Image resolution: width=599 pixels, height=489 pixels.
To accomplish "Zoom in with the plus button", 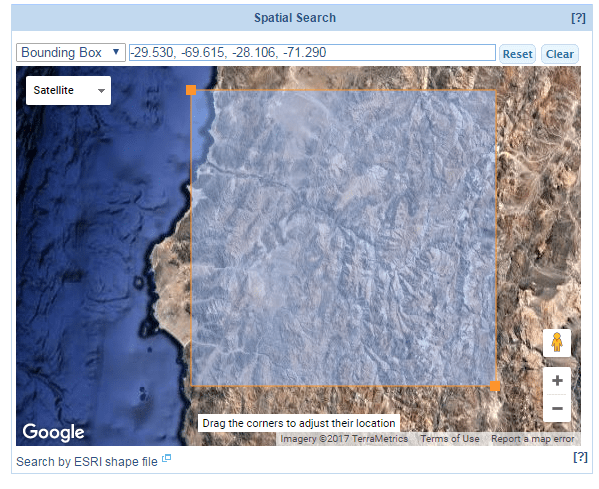I will click(557, 381).
